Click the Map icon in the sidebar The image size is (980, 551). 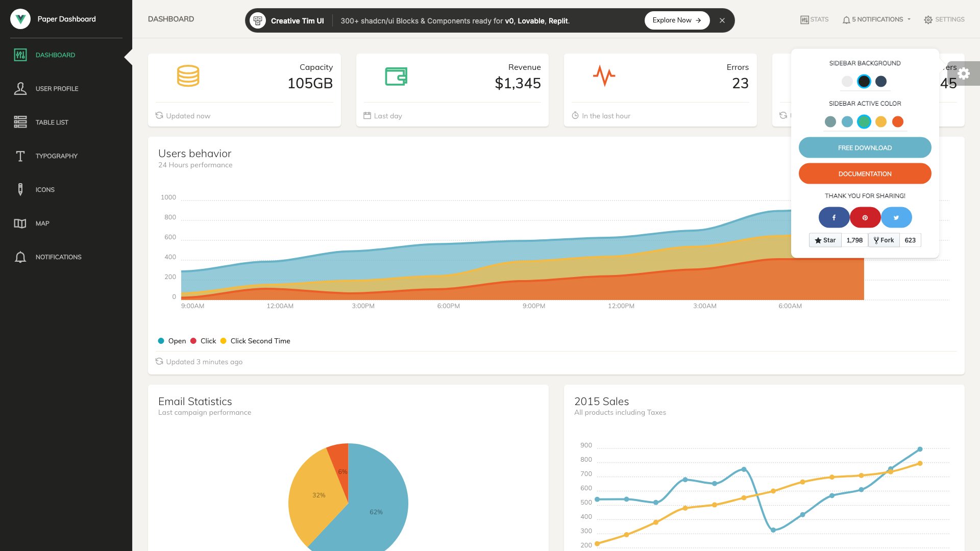[20, 223]
